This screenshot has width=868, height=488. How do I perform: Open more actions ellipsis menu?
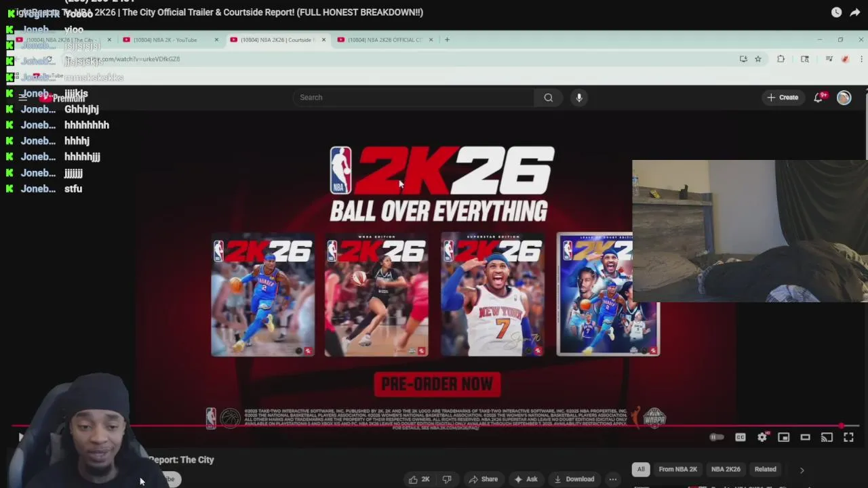coord(613,479)
